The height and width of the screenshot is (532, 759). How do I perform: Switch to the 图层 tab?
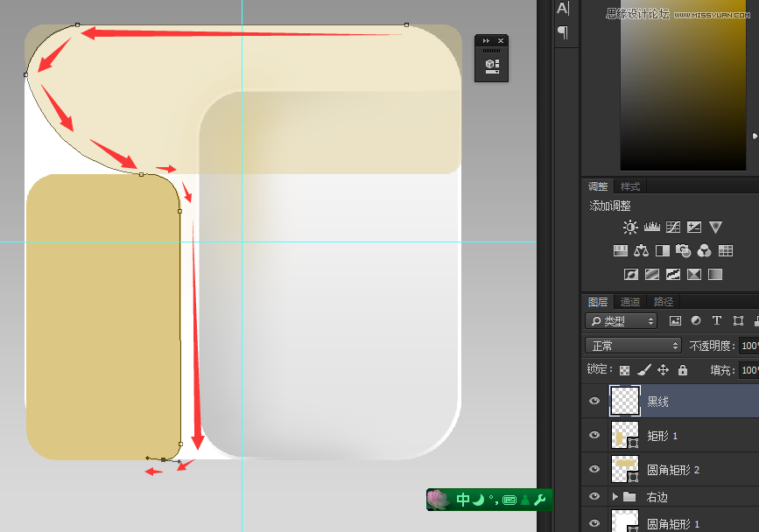tap(598, 302)
